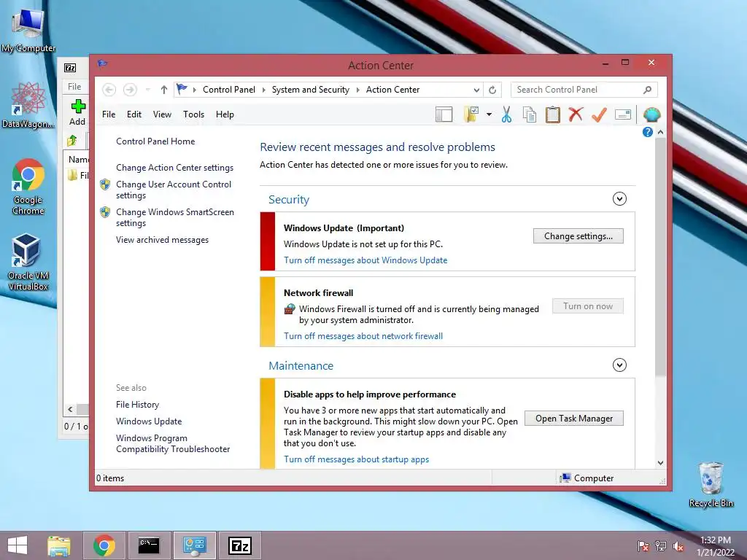Open Windows Update under See also

coord(149,421)
